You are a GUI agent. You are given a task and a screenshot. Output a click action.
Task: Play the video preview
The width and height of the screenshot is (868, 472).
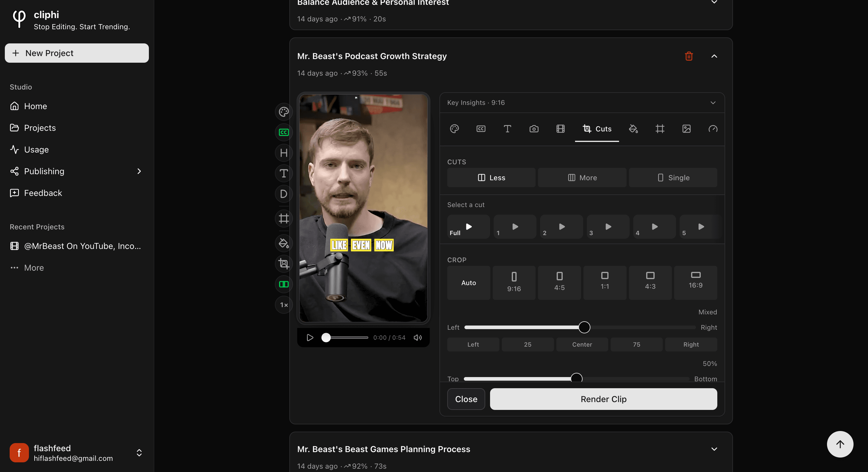point(310,338)
